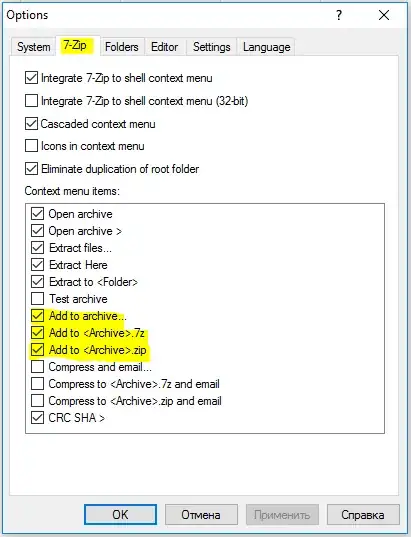Image resolution: width=411 pixels, height=537 pixels.
Task: Uncheck the 'Open archive >' submenu item
Action: [x=37, y=231]
